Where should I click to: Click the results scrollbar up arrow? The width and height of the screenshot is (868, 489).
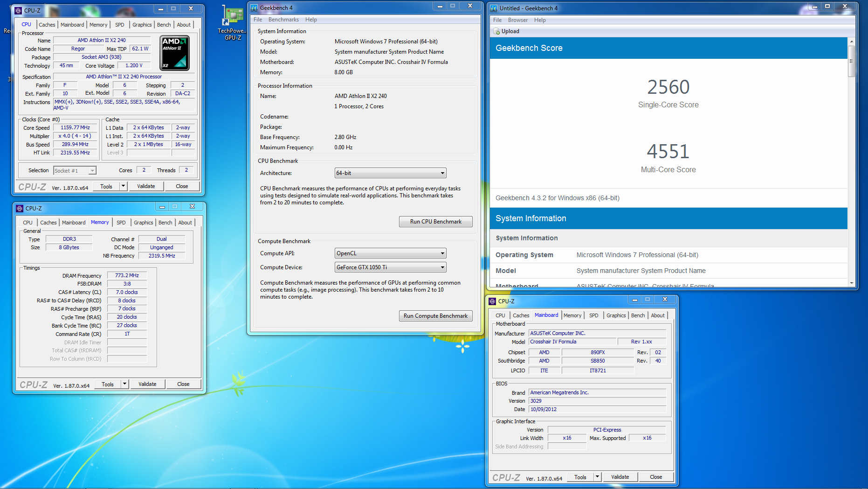click(x=851, y=42)
